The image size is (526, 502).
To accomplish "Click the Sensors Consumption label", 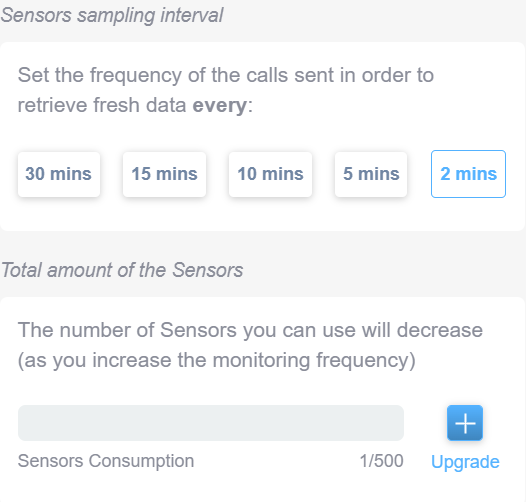I will pos(106,461).
